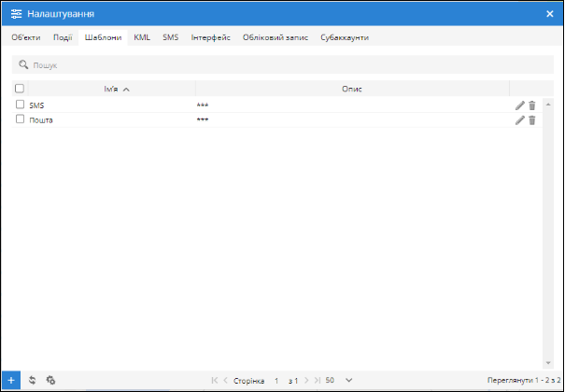565x392 pixels.
Task: Click the Пошук search field
Action: pyautogui.click(x=283, y=64)
